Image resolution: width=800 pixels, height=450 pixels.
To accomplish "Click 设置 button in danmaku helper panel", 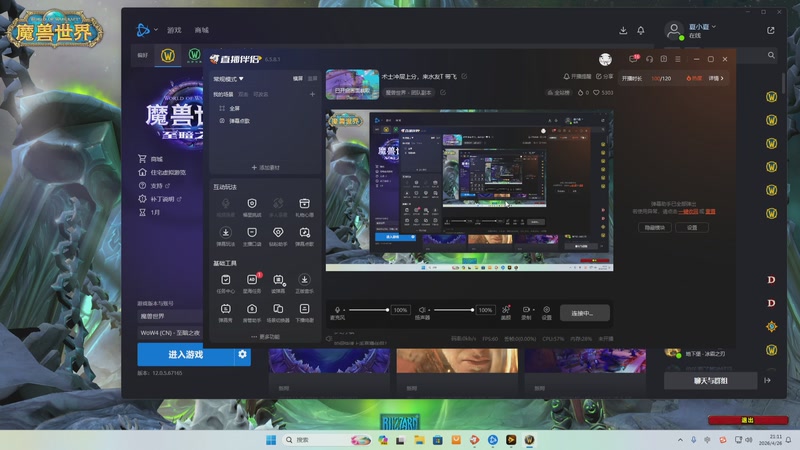I will tap(692, 228).
